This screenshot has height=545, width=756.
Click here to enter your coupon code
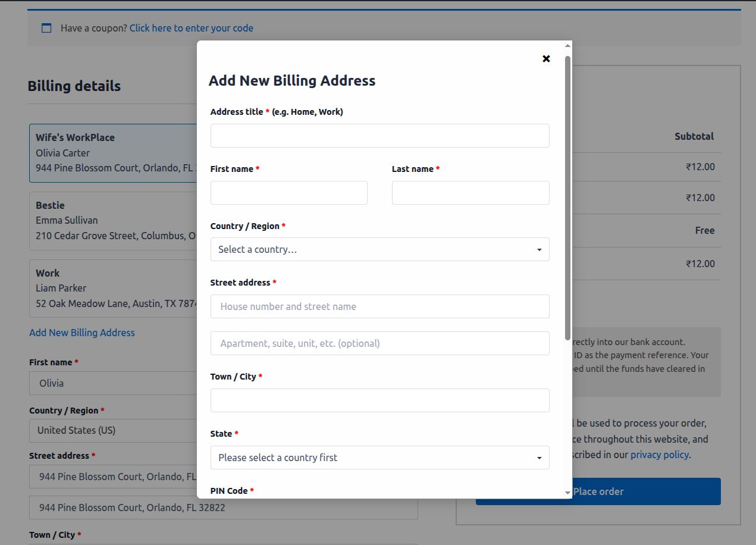(192, 28)
